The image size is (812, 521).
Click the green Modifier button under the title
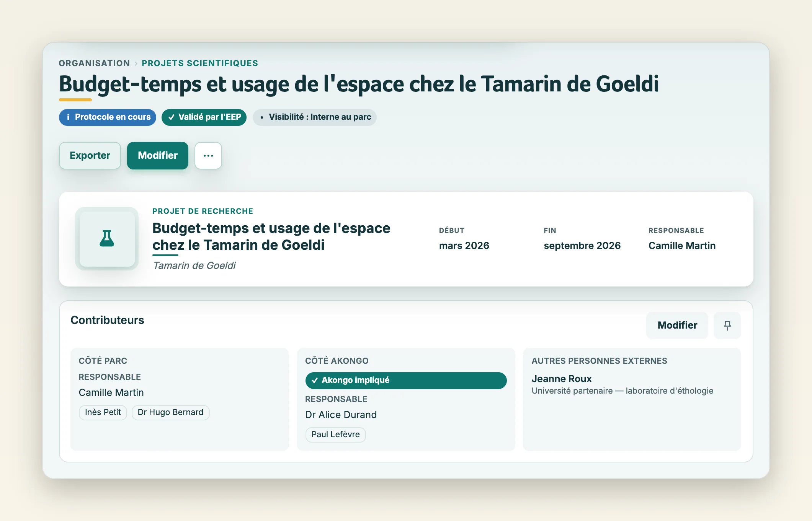(x=158, y=156)
